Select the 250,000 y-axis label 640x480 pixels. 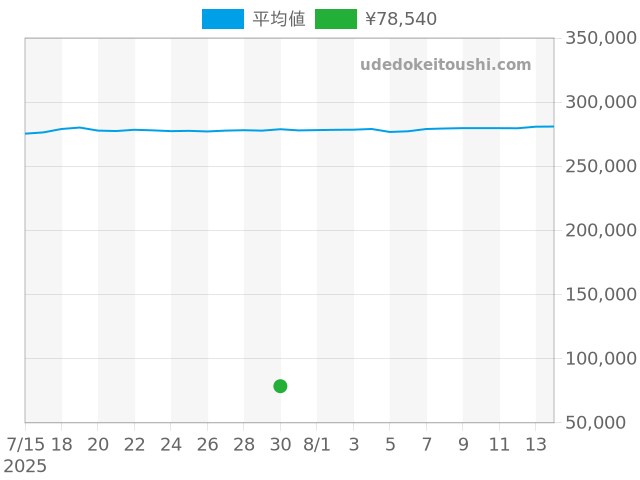click(601, 166)
